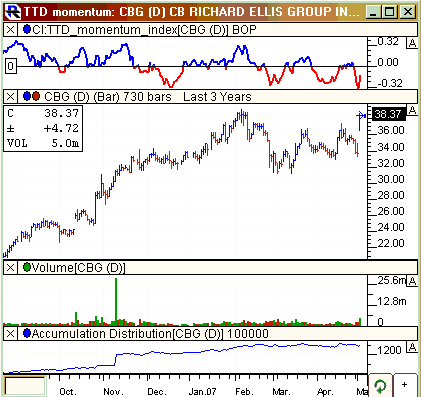Click blue dot beside CBG (D) Bar title

click(x=27, y=96)
